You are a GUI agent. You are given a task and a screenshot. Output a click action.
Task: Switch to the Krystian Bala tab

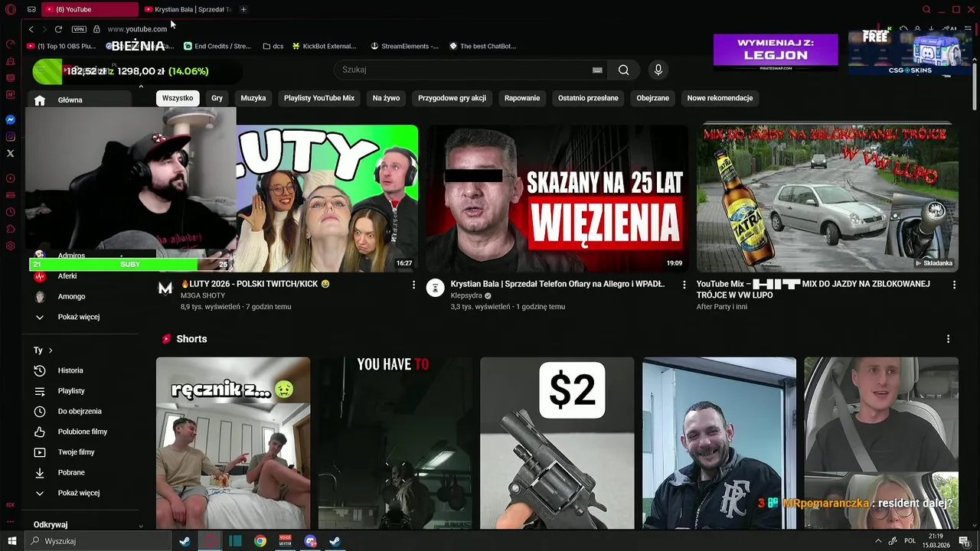(188, 9)
